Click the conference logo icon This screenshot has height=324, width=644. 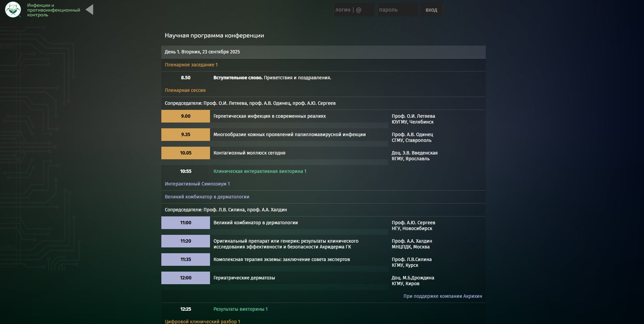click(x=13, y=10)
